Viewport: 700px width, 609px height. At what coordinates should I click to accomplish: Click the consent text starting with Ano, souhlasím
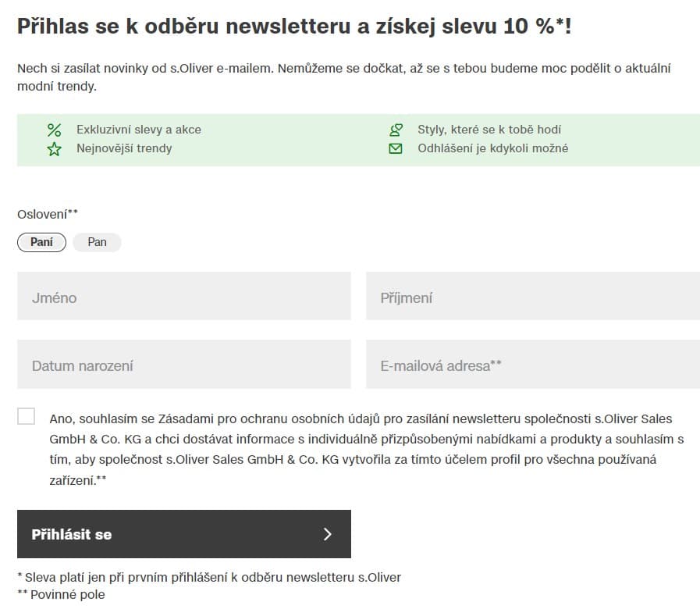(x=366, y=450)
